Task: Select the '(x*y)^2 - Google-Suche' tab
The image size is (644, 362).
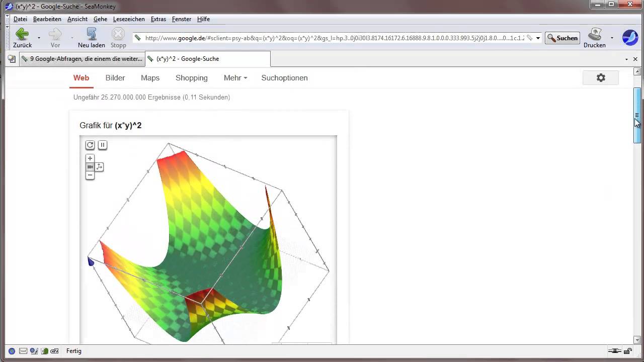Action: point(208,59)
